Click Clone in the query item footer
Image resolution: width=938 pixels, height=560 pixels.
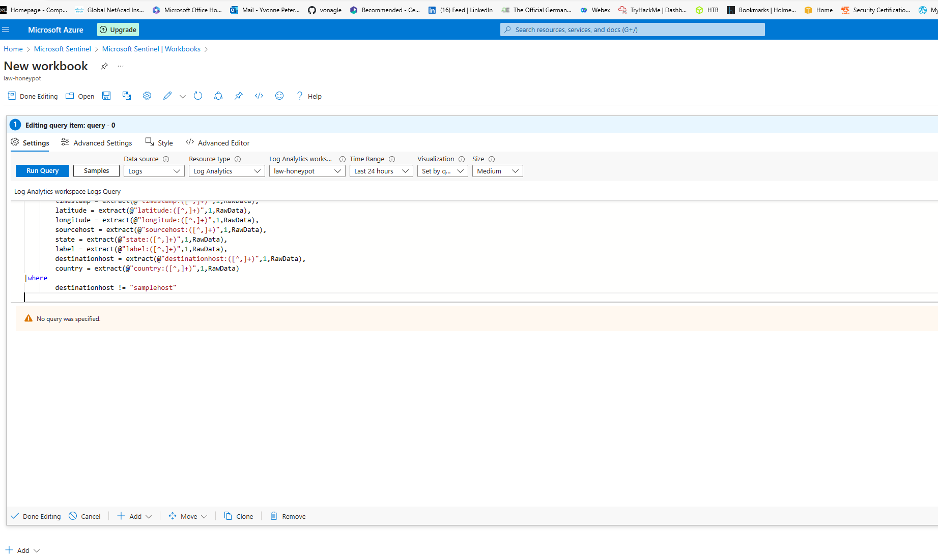click(x=239, y=516)
